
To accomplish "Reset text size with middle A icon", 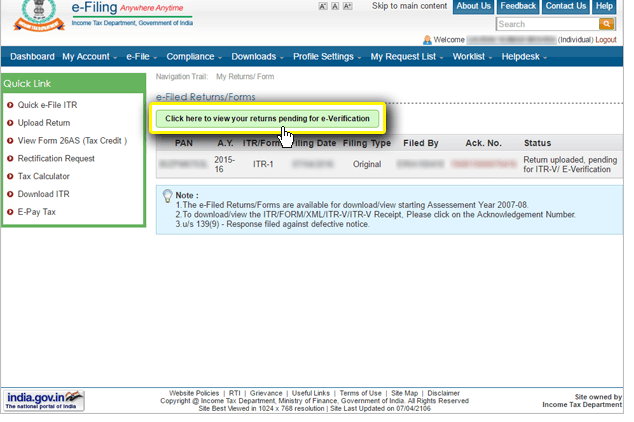I will pos(334,7).
